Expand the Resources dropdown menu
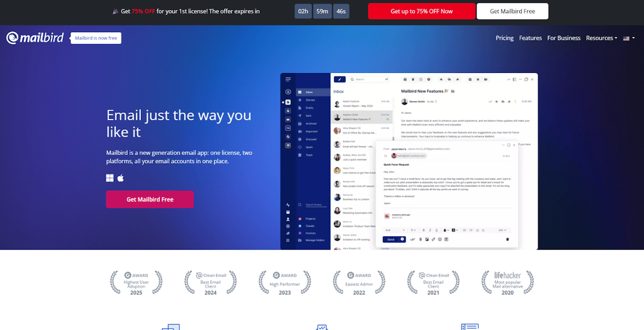Screen dimensions: 644x330 pyautogui.click(x=601, y=38)
